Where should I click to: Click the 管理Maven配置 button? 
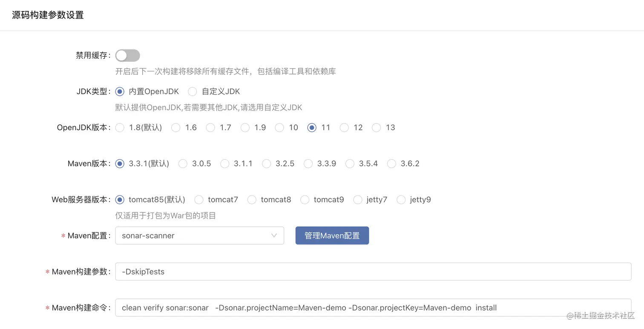point(332,235)
